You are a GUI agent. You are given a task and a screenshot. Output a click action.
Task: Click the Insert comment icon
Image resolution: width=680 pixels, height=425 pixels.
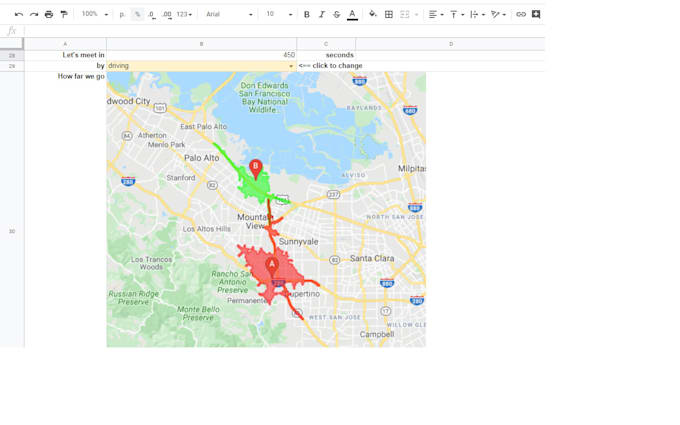point(536,14)
